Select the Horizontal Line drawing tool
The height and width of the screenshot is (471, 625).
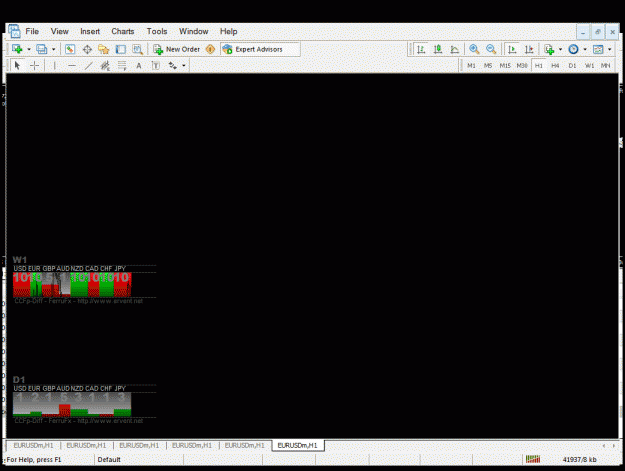tap(72, 65)
